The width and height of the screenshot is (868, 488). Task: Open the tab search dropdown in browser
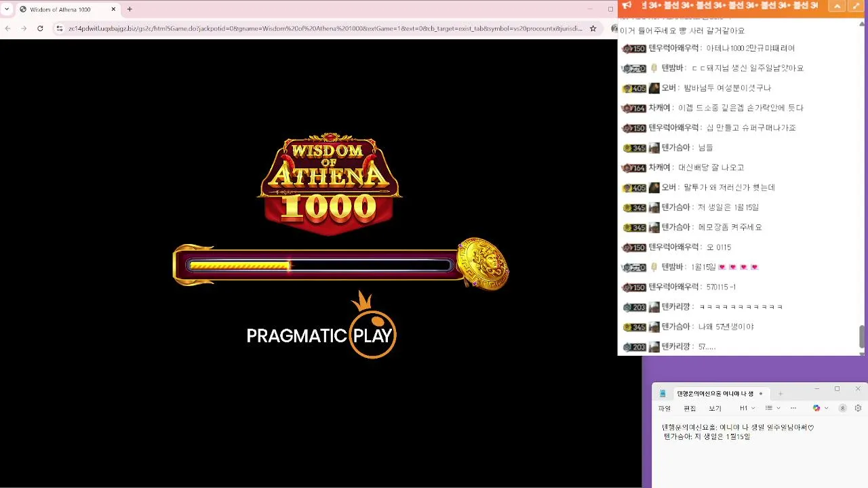[7, 9]
